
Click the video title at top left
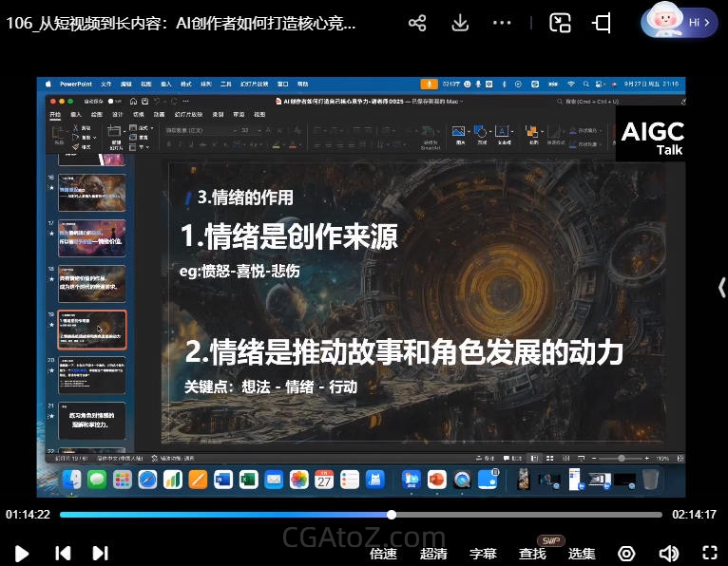coord(181,24)
